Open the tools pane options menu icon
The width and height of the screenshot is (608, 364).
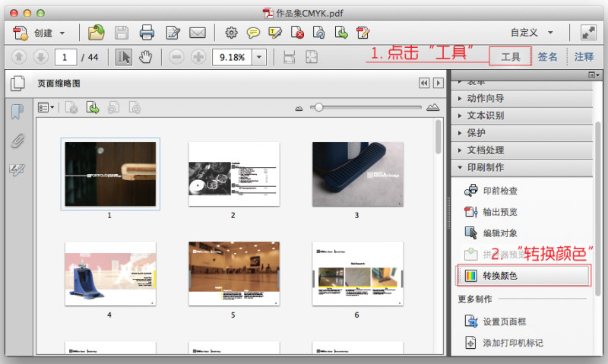point(594,74)
